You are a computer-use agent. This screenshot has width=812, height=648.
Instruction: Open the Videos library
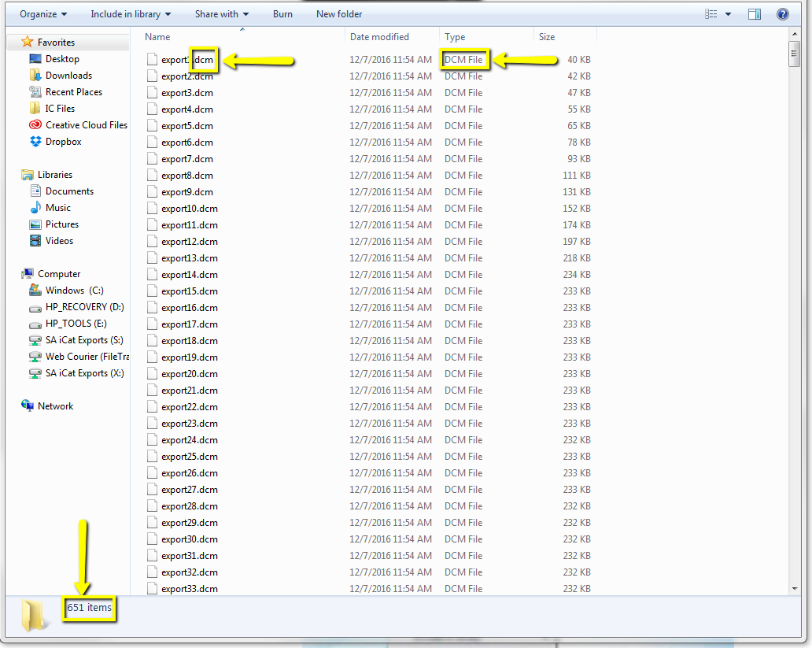coord(51,241)
